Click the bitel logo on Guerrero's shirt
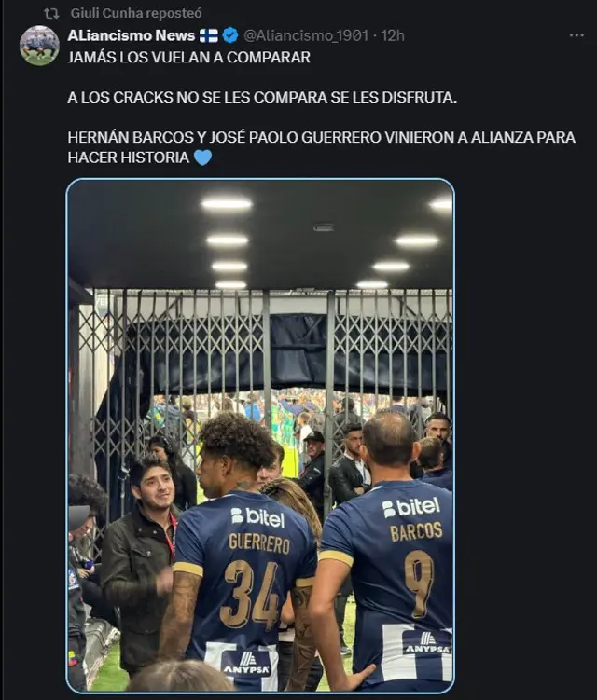 pyautogui.click(x=257, y=517)
